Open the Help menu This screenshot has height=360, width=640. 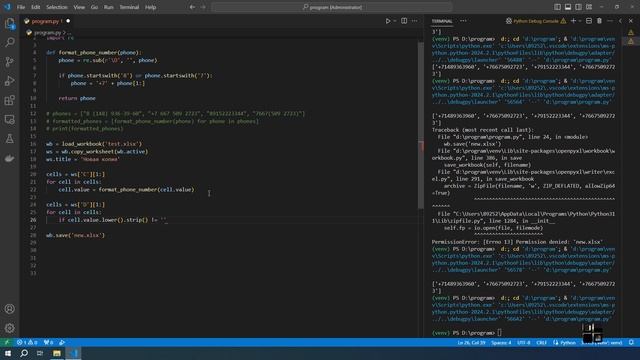click(151, 7)
